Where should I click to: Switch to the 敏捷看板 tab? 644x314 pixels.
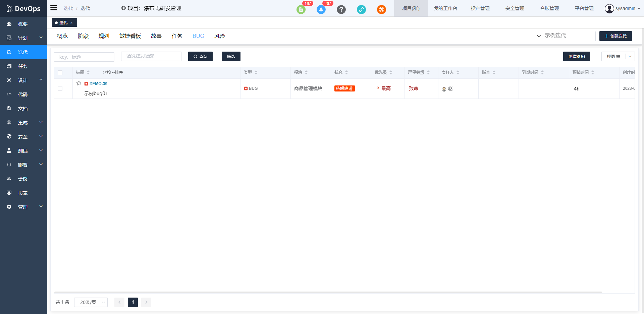click(x=130, y=36)
